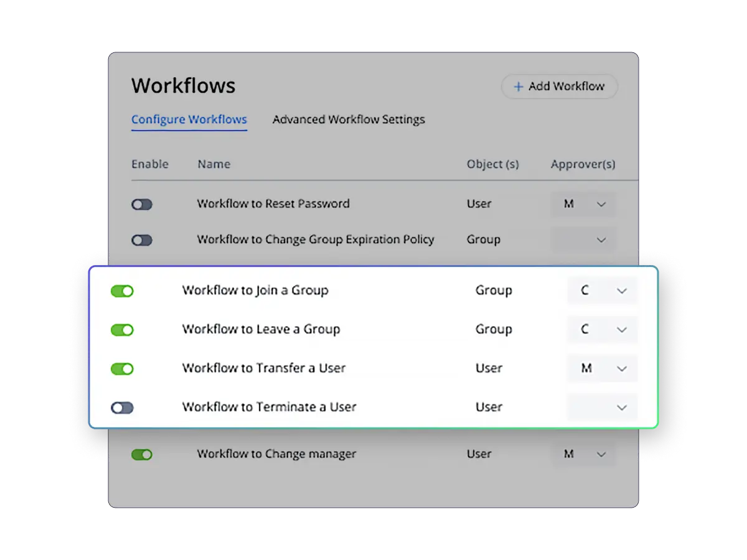Select the Workflow to Join a Group name
The width and height of the screenshot is (747, 560).
pyautogui.click(x=255, y=291)
